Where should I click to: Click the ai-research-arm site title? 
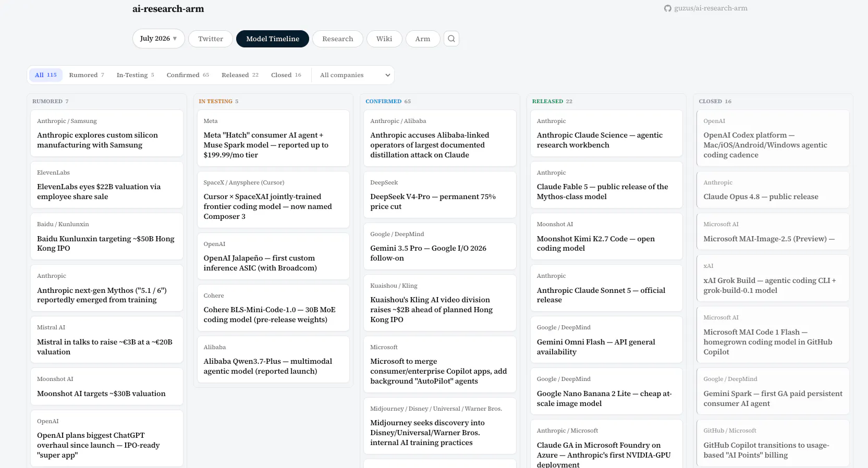point(168,9)
